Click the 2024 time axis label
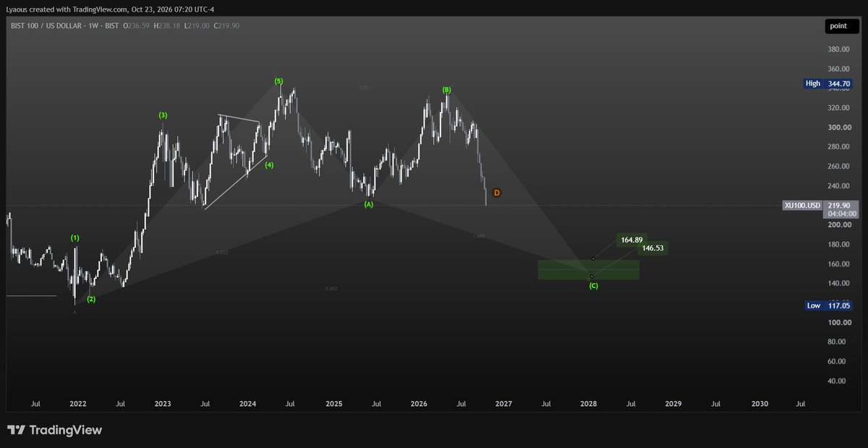 pyautogui.click(x=247, y=404)
